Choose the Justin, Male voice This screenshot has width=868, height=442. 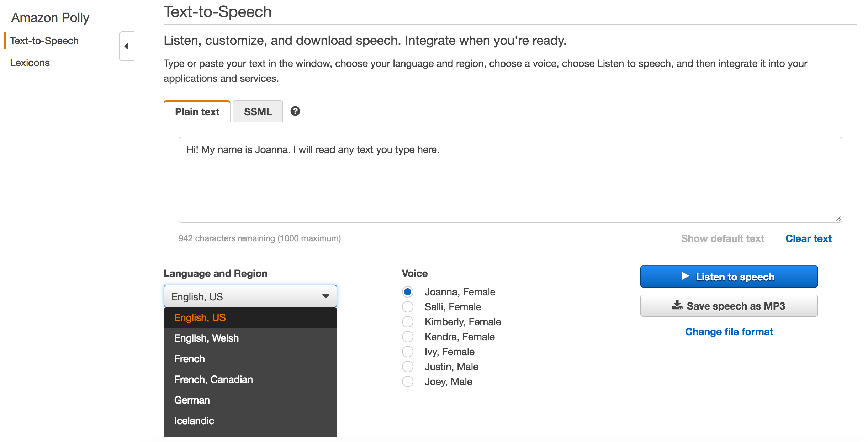point(407,367)
